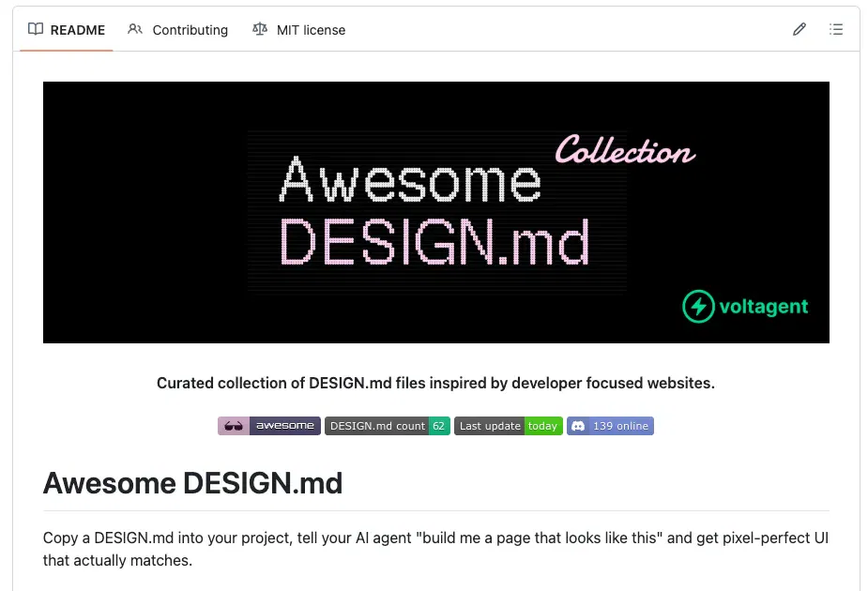Open the Awesome DESIGN.md banner image
Image resolution: width=868 pixels, height=591 pixels.
tap(436, 213)
